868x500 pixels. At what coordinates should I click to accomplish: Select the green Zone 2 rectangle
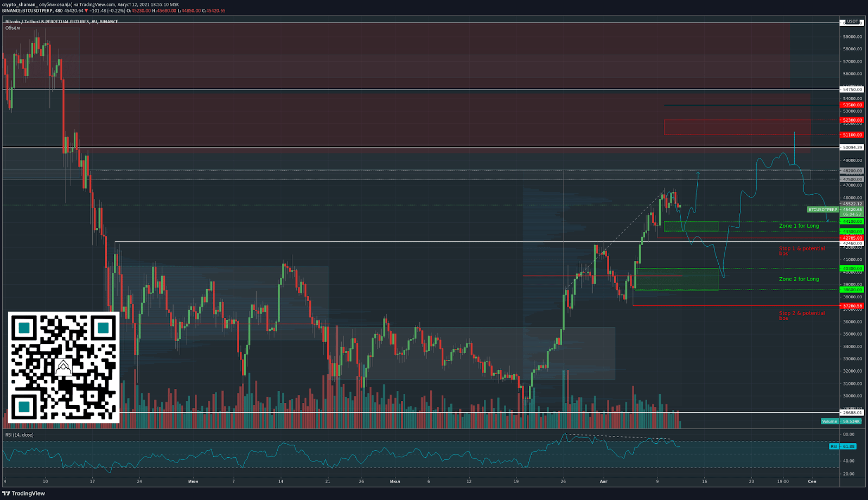click(x=678, y=279)
